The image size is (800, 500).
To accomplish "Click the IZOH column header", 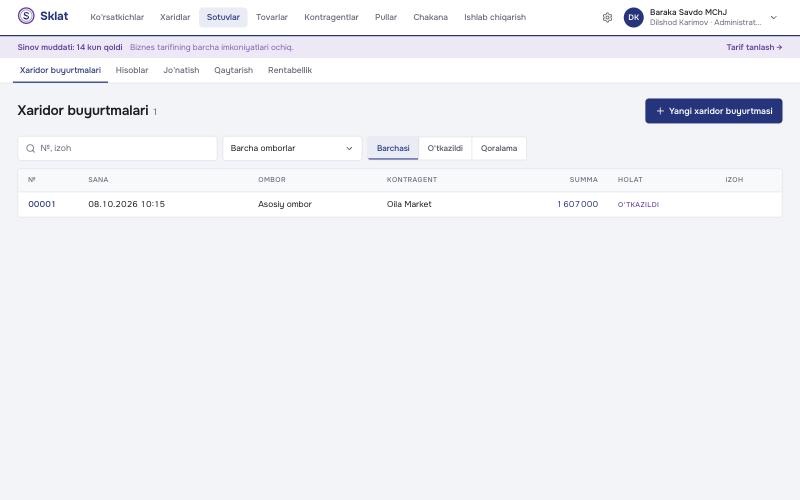I will coord(734,180).
